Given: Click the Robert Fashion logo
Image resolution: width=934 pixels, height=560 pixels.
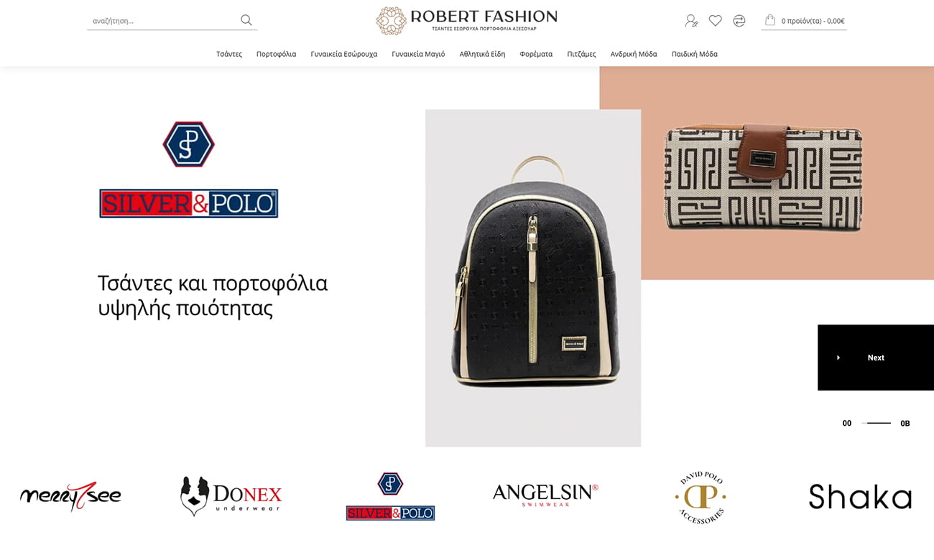Looking at the screenshot, I should 467,20.
